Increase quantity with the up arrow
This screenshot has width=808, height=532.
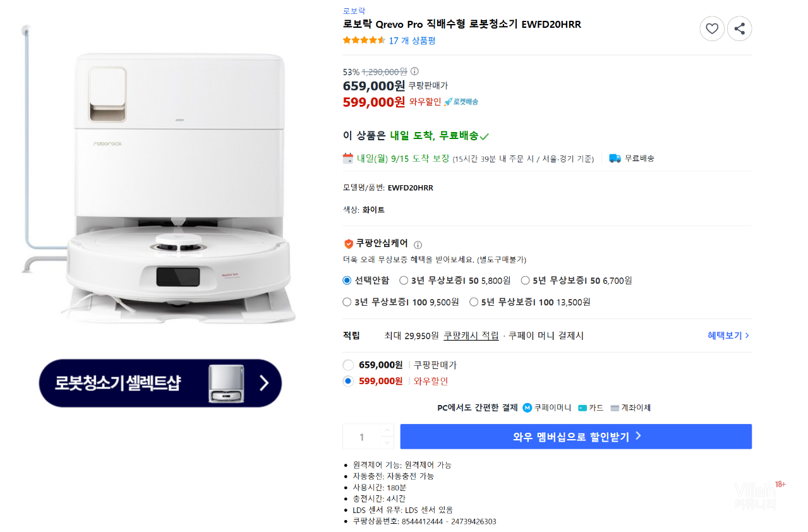[x=387, y=430]
